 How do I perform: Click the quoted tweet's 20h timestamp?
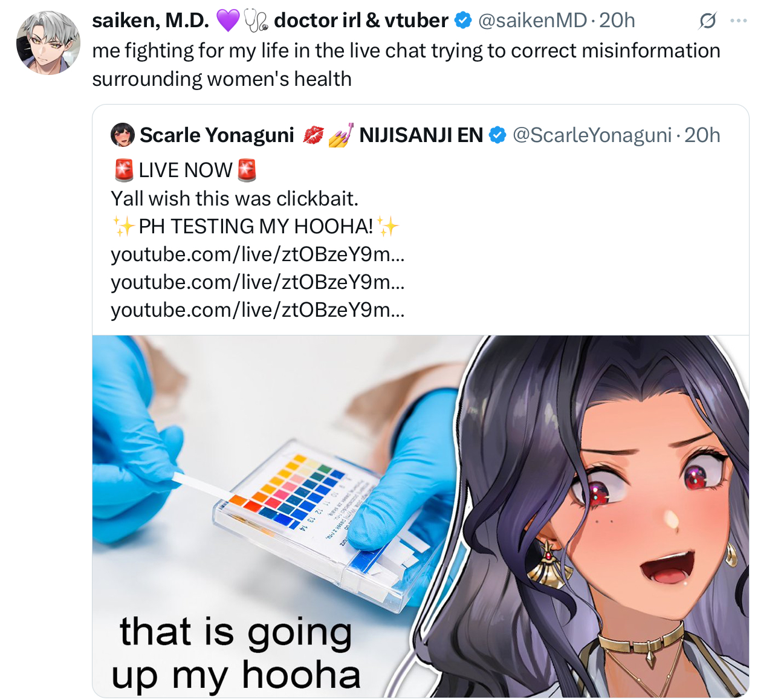tap(702, 135)
